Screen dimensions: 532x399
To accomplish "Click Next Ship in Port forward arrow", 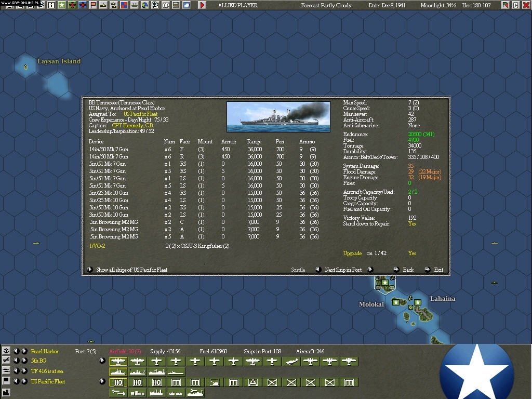I will point(370,270).
